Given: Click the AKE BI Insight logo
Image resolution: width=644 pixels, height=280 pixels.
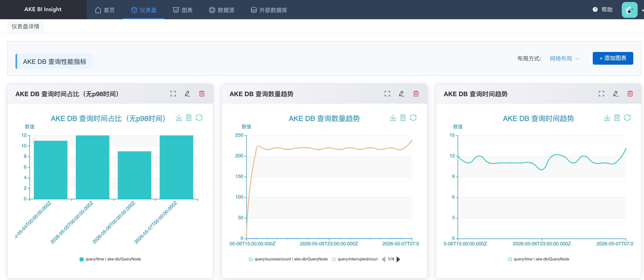Looking at the screenshot, I should (x=43, y=10).
